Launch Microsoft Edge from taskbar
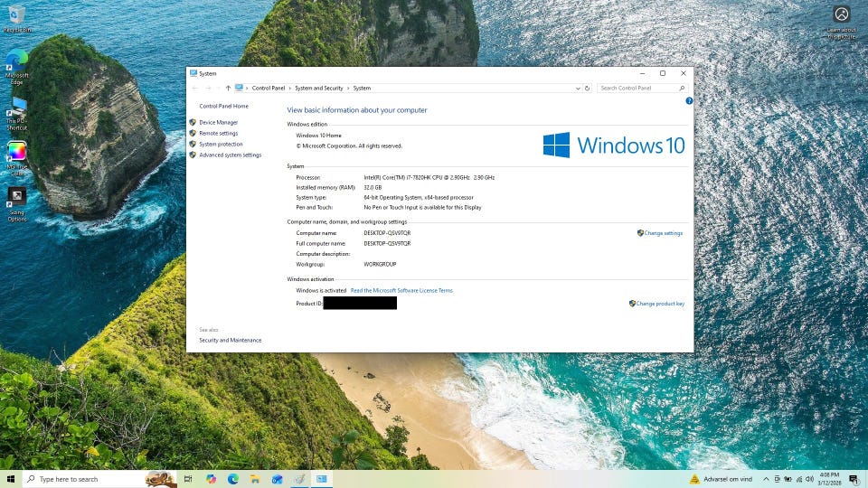Image resolution: width=868 pixels, height=488 pixels. (233, 479)
